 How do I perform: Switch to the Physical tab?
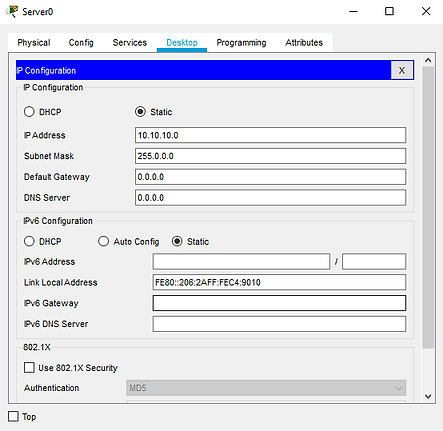click(x=34, y=43)
